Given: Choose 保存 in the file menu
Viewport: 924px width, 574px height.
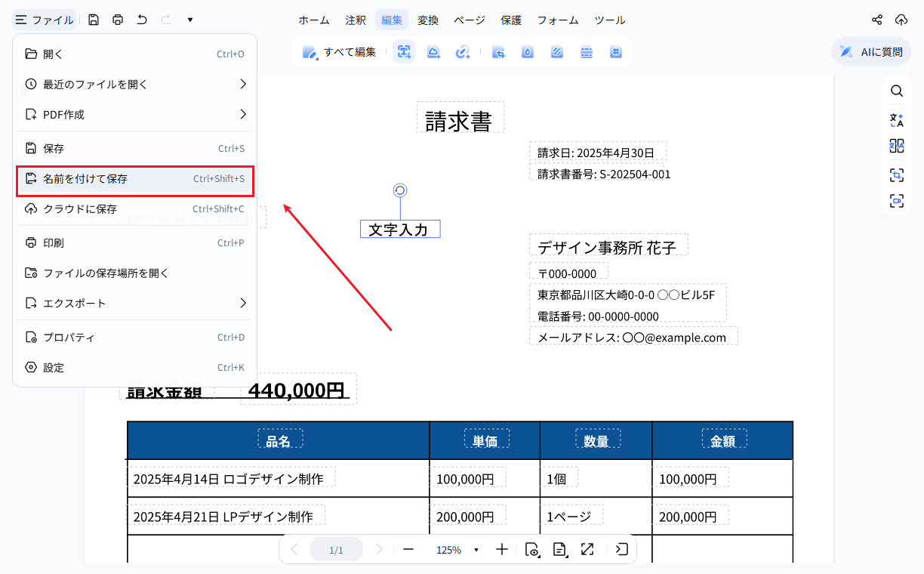Looking at the screenshot, I should (x=135, y=148).
